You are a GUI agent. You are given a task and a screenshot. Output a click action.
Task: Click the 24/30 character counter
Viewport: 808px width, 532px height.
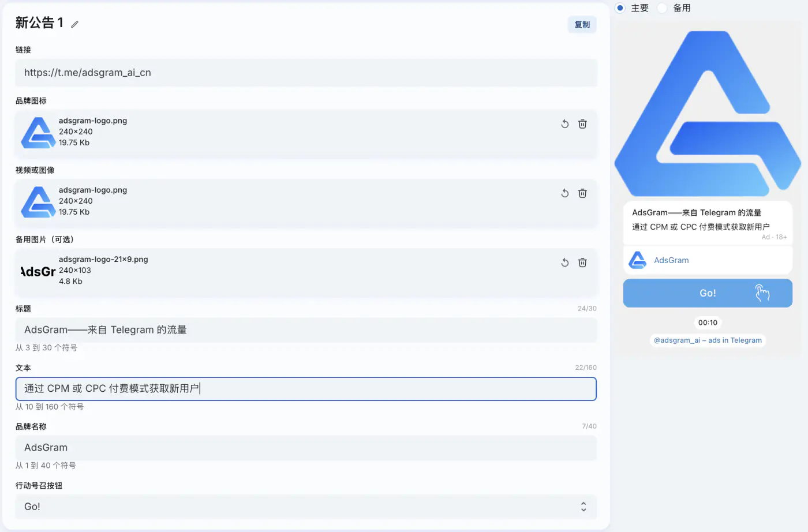(x=587, y=309)
